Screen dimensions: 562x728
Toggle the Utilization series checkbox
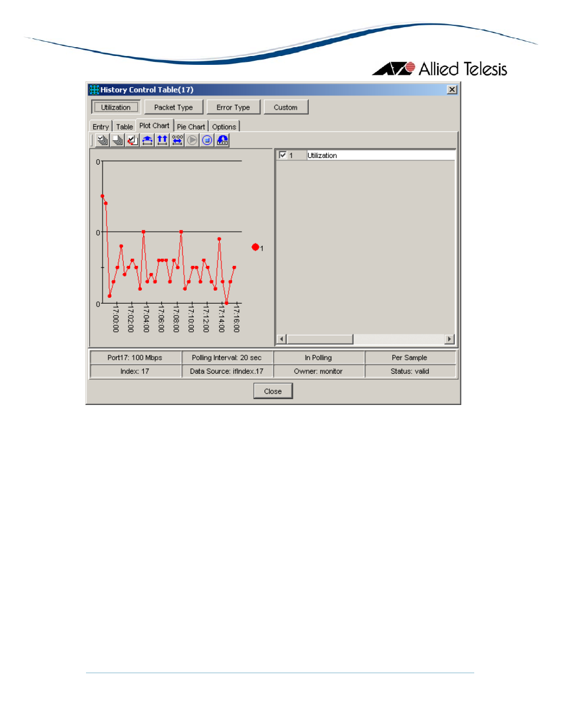283,155
